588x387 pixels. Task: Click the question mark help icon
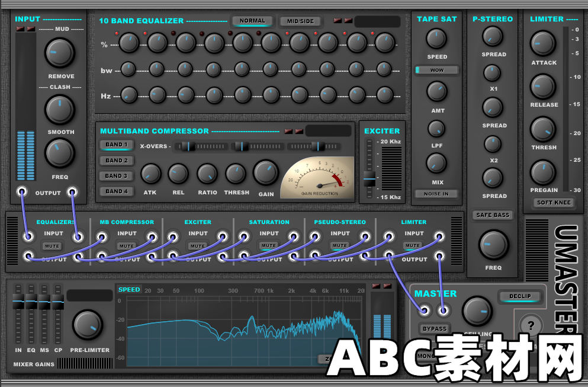[x=532, y=325]
